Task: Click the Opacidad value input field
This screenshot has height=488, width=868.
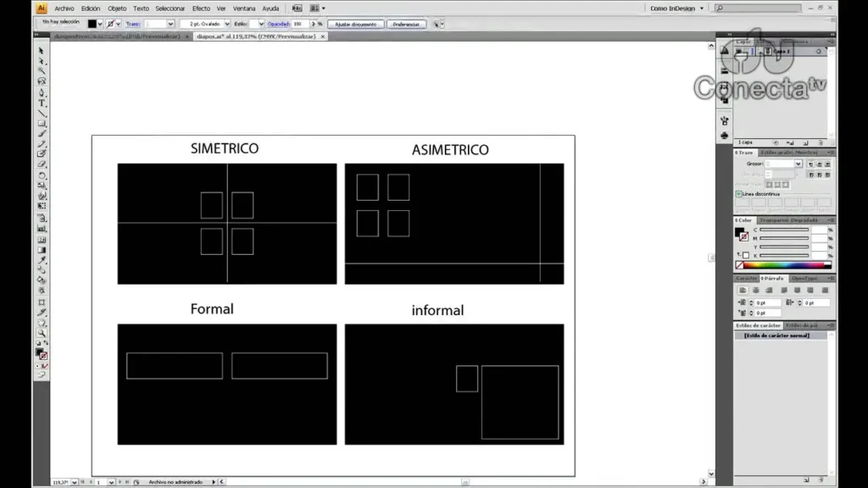Action: click(x=301, y=24)
